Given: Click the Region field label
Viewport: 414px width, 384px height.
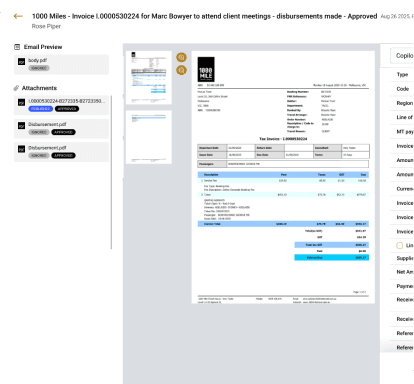Looking at the screenshot, I should [x=405, y=103].
